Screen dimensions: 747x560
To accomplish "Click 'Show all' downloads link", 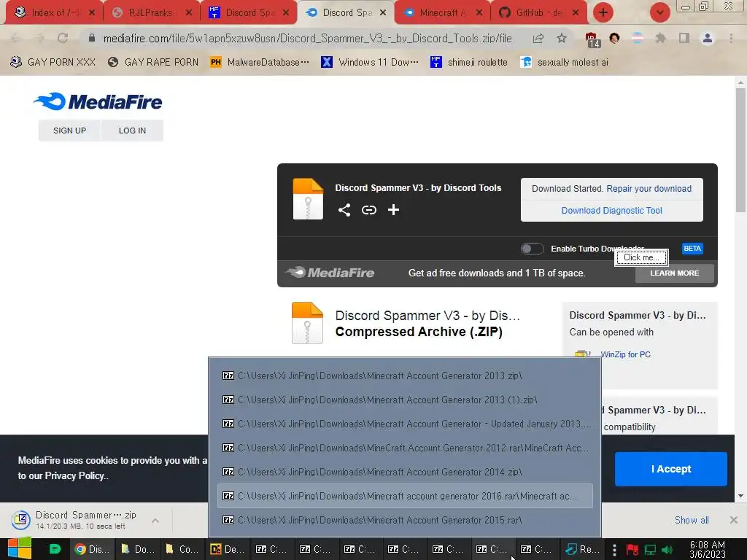I will pos(692,520).
